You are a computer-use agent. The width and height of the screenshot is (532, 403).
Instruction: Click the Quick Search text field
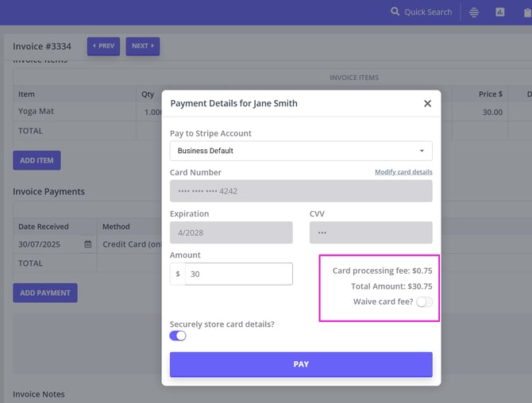[x=428, y=12]
